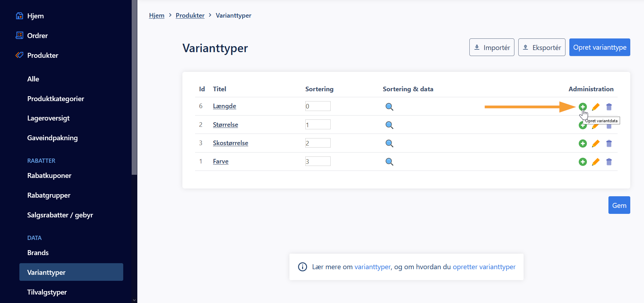Click trash icon in Skostørrelse row

coord(609,143)
